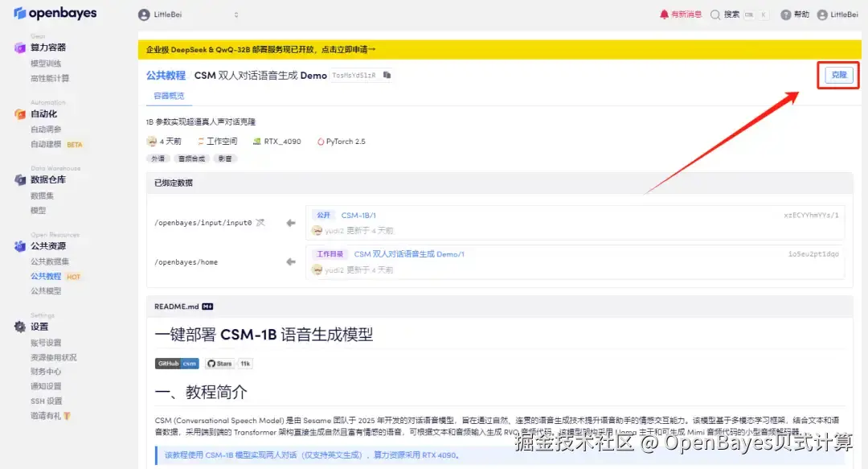
Task: Click the 11k stars count
Action: (244, 364)
